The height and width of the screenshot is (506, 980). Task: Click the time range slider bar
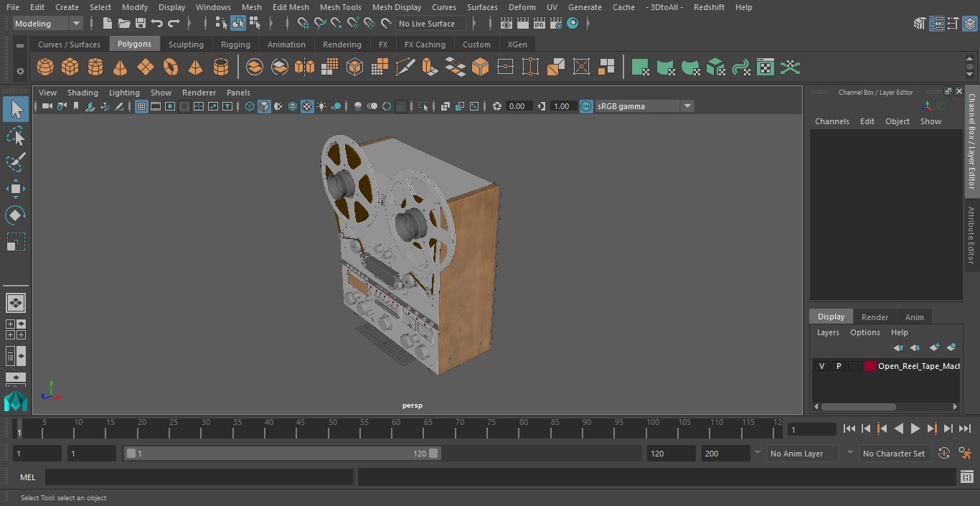click(282, 454)
